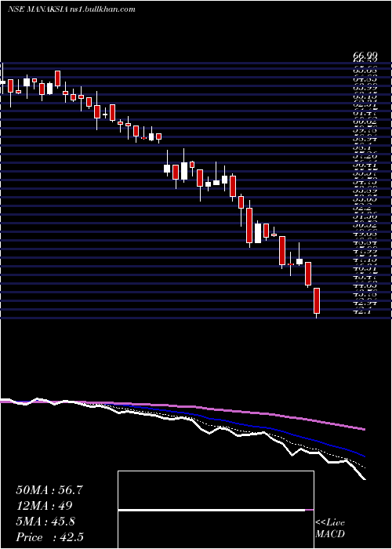The image size is (392, 549).
Task: Click the pink 50MA line's right end
Action: click(x=364, y=429)
